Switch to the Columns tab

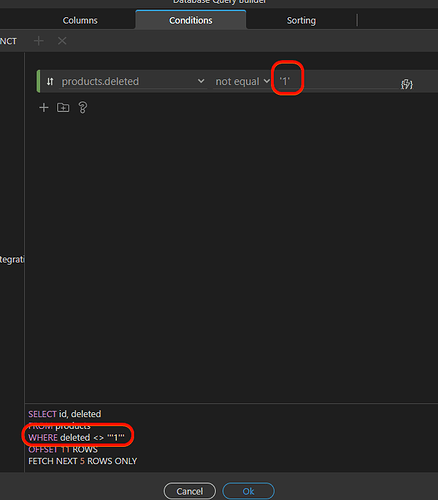pos(80,20)
